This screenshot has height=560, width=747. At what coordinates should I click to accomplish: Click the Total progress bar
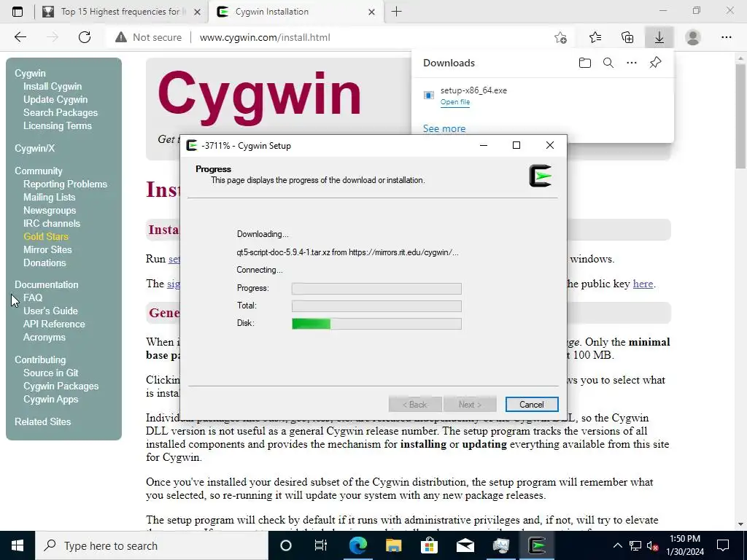(376, 306)
